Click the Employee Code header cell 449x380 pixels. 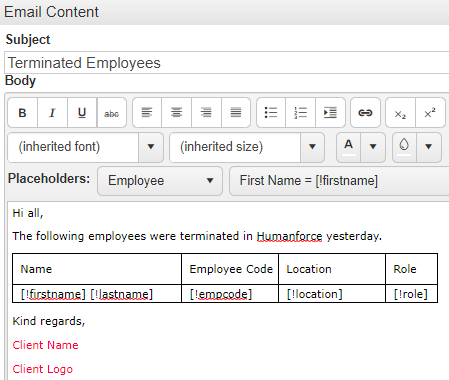click(230, 269)
